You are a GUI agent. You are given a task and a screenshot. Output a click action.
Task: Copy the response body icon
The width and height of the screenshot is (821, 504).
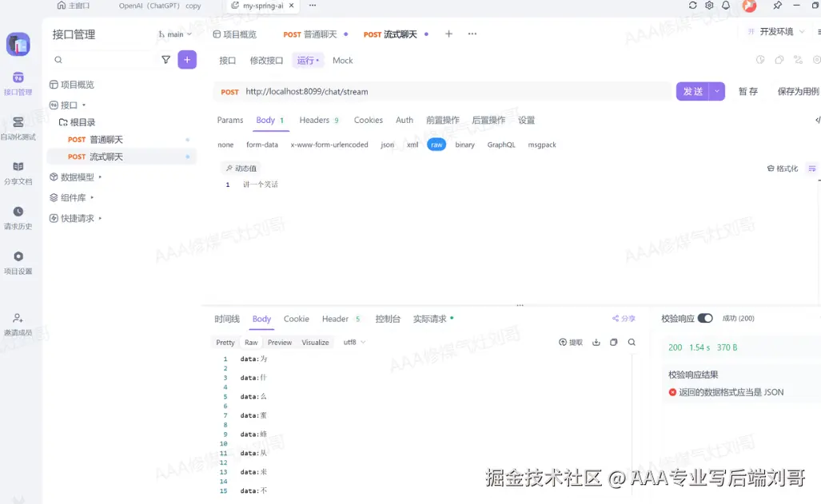pos(614,343)
